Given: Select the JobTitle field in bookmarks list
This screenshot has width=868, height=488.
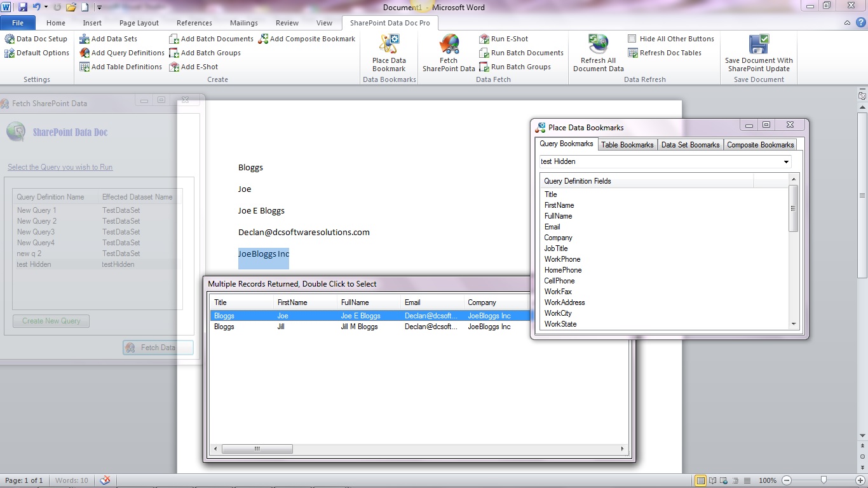Looking at the screenshot, I should pos(556,248).
